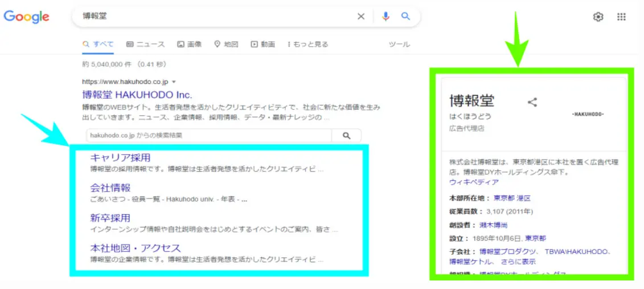Open the 動画 tab
This screenshot has height=289, width=644.
point(263,44)
